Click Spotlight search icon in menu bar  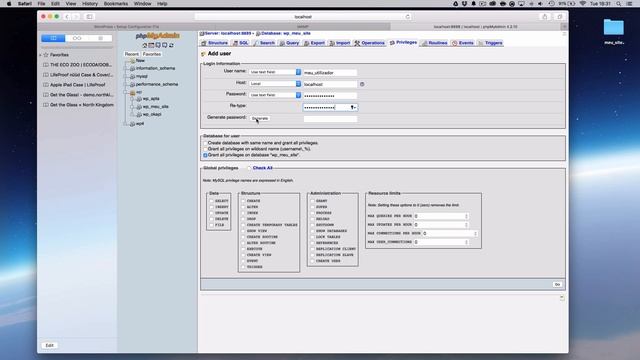click(619, 4)
